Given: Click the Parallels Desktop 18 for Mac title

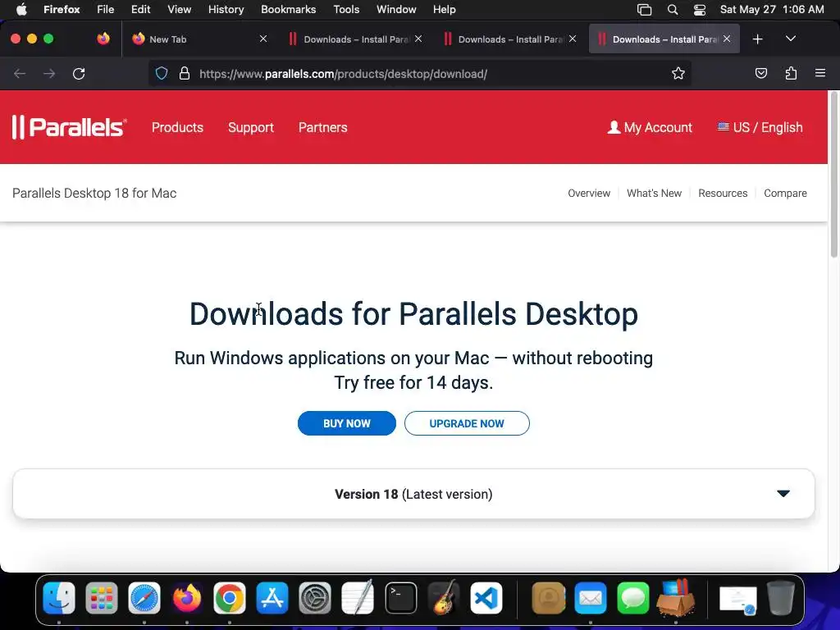Looking at the screenshot, I should 94,193.
